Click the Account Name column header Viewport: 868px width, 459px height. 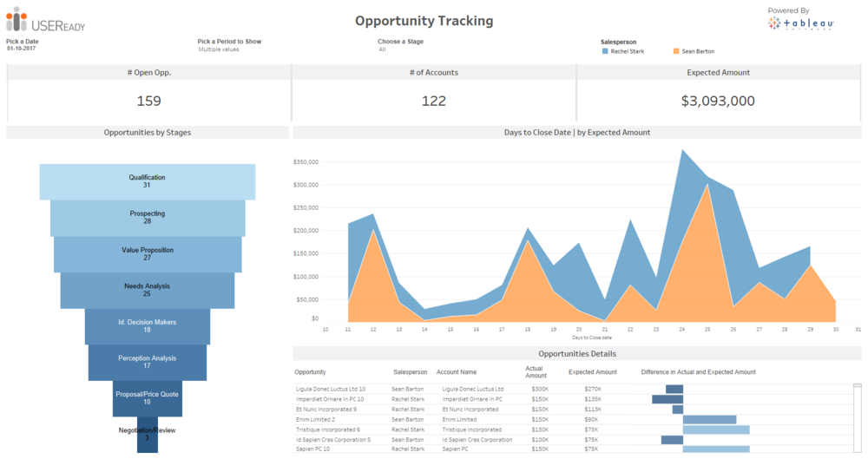tap(457, 372)
